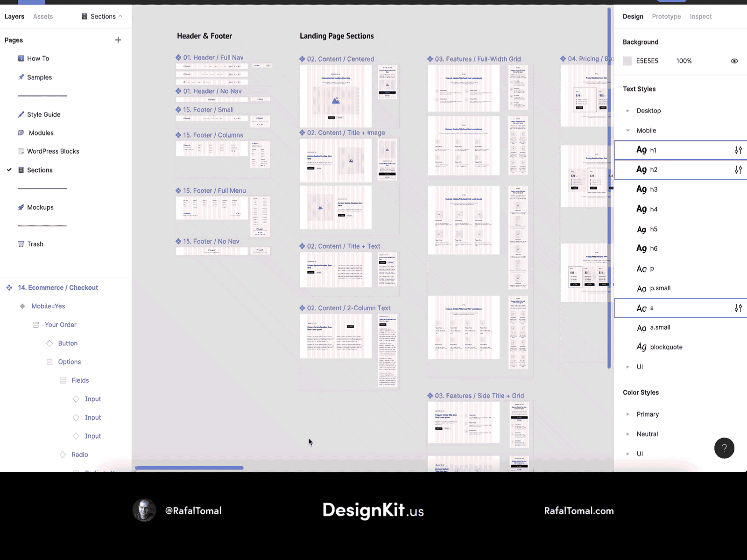Image resolution: width=747 pixels, height=560 pixels.
Task: Select the h6 text style
Action: [x=680, y=249]
